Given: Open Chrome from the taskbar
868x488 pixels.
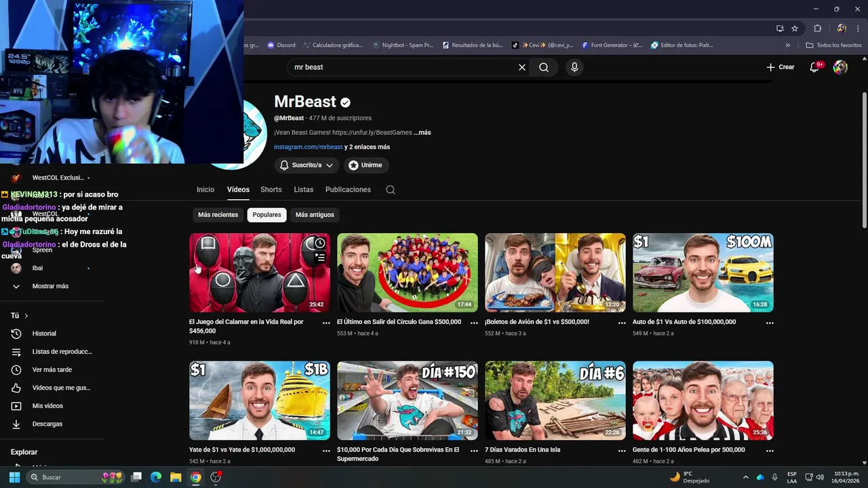Looking at the screenshot, I should [195, 477].
